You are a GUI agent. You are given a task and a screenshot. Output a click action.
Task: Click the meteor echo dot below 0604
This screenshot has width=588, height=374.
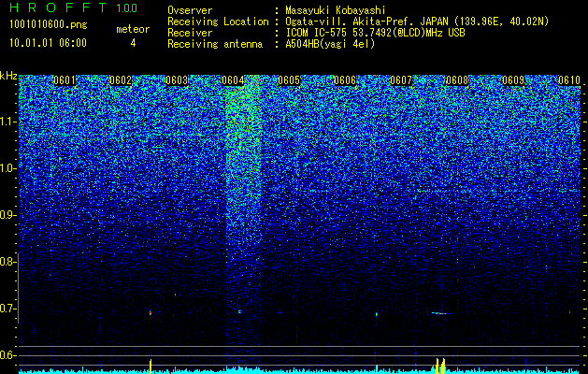click(239, 311)
